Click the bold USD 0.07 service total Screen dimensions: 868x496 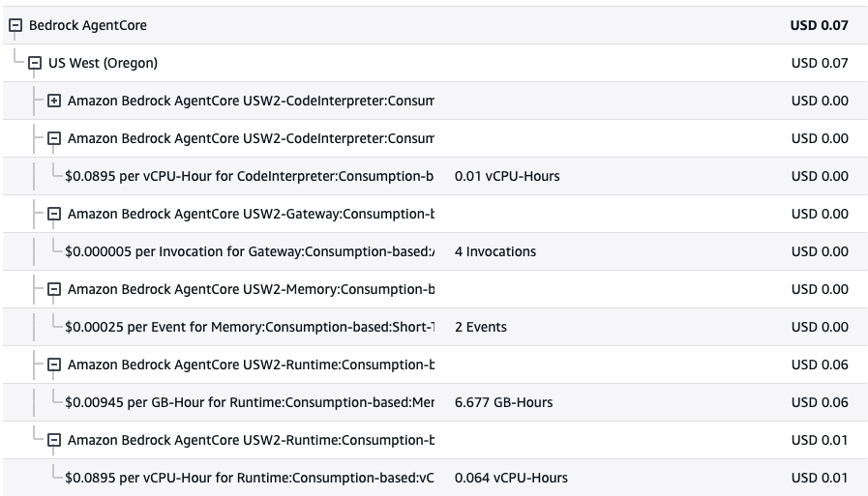pos(819,26)
